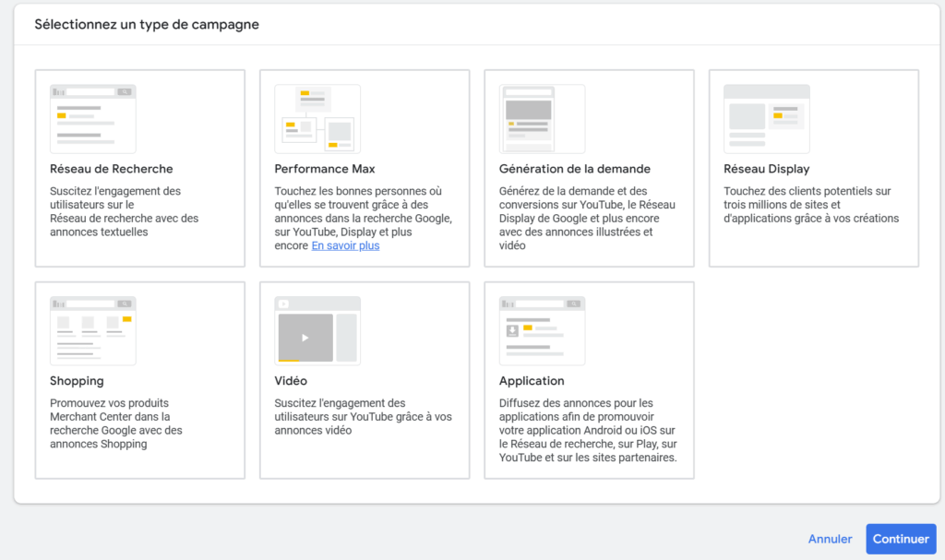Click description starting 'Touchez les bonnes personnes'

pos(364,219)
